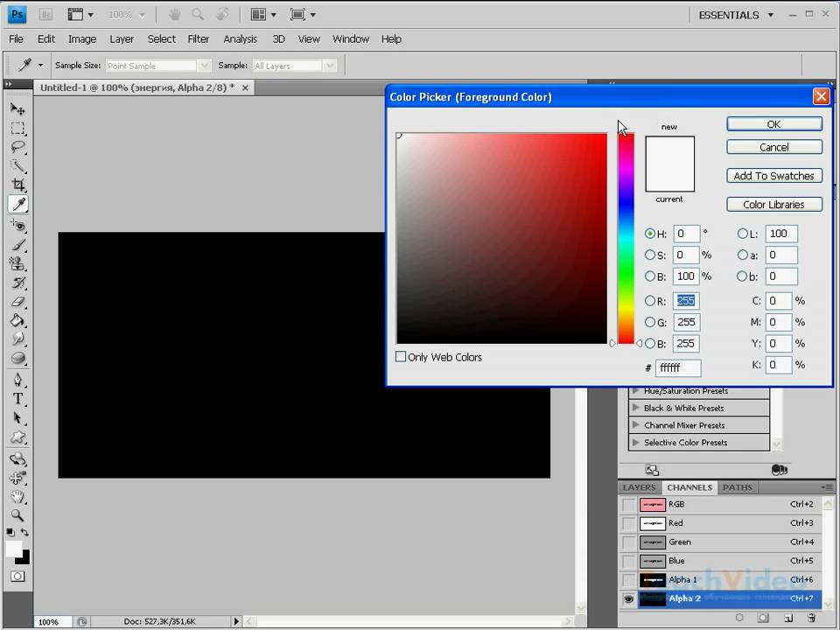Open the Image menu
840x630 pixels.
tap(82, 39)
